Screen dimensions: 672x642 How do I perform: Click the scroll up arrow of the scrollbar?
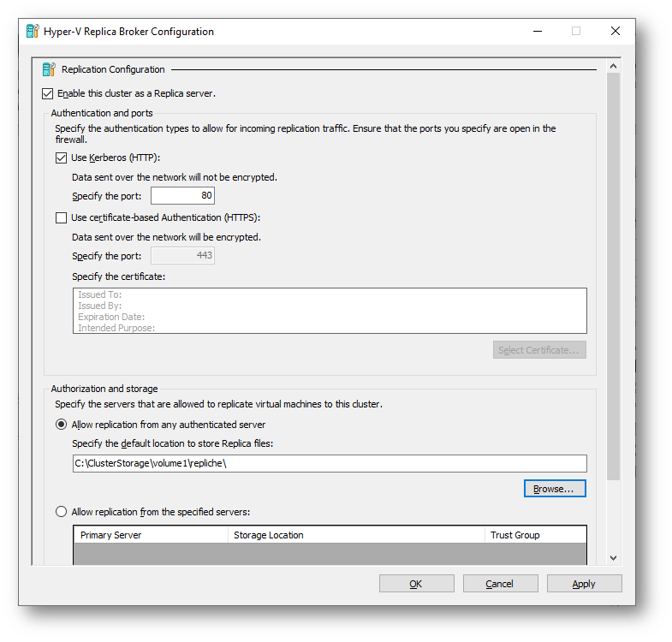click(613, 66)
